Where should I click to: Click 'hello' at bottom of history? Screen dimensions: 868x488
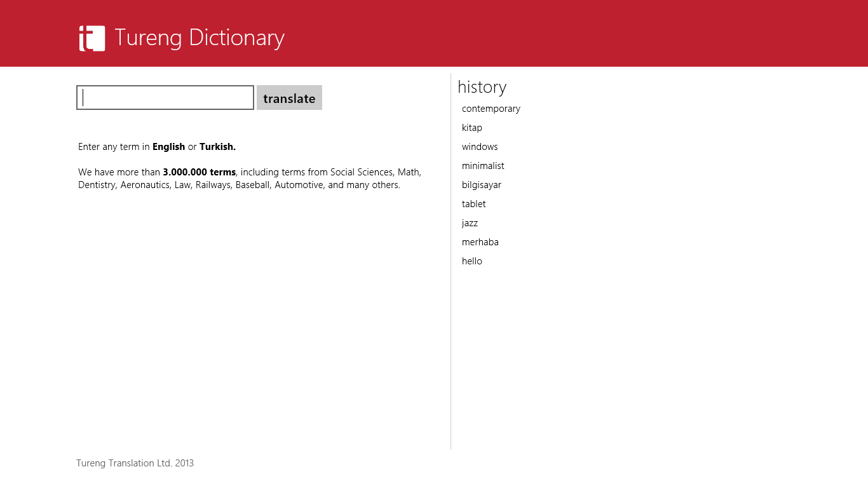(x=471, y=261)
